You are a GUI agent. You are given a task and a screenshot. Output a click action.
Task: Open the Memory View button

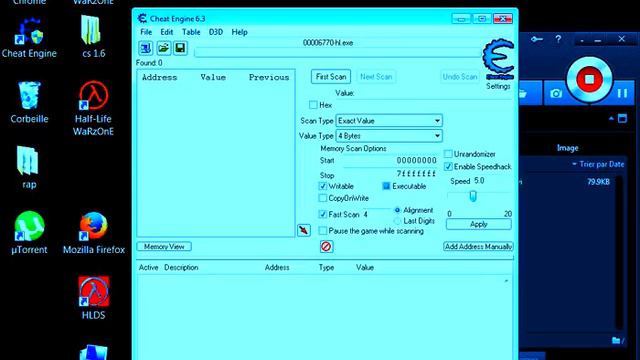(164, 247)
